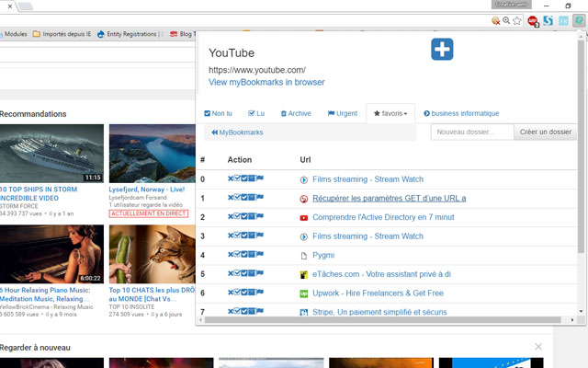The width and height of the screenshot is (588, 368).
Task: Open 10 Top Ships in Storm video thumbnail
Action: (51, 154)
